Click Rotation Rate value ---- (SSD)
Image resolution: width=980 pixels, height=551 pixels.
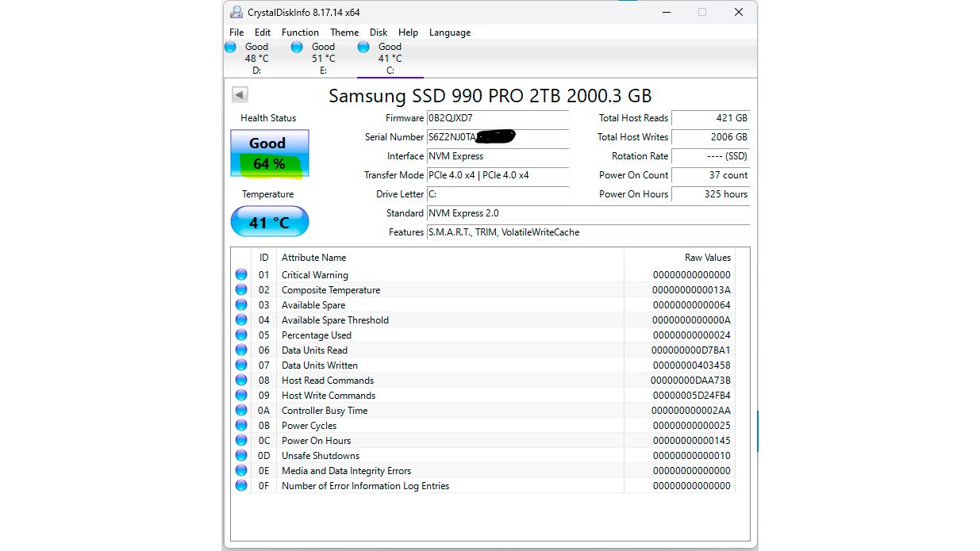click(711, 156)
